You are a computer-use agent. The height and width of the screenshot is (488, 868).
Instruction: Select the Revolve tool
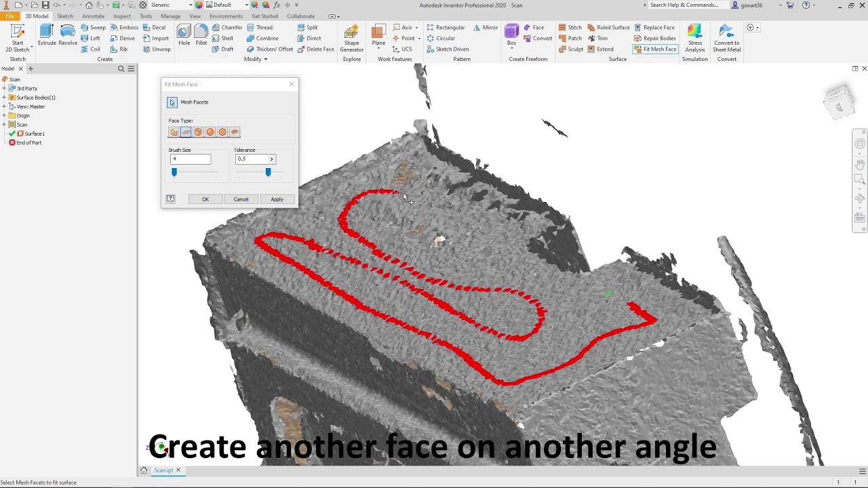pyautogui.click(x=68, y=36)
